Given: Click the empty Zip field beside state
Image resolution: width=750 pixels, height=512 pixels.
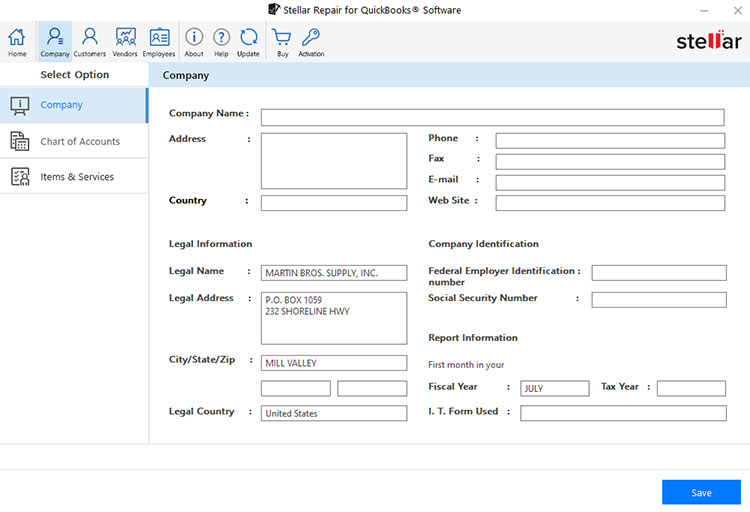Looking at the screenshot, I should (372, 389).
